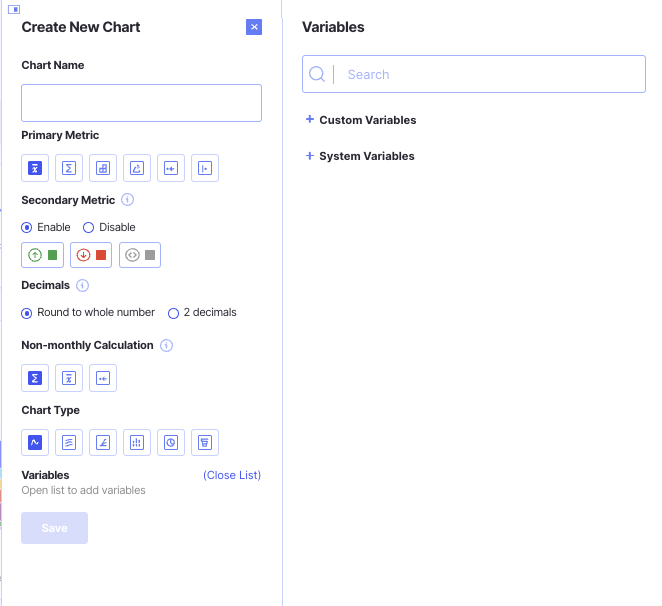Expand the Custom Variables section
This screenshot has width=662, height=606.
click(x=310, y=120)
